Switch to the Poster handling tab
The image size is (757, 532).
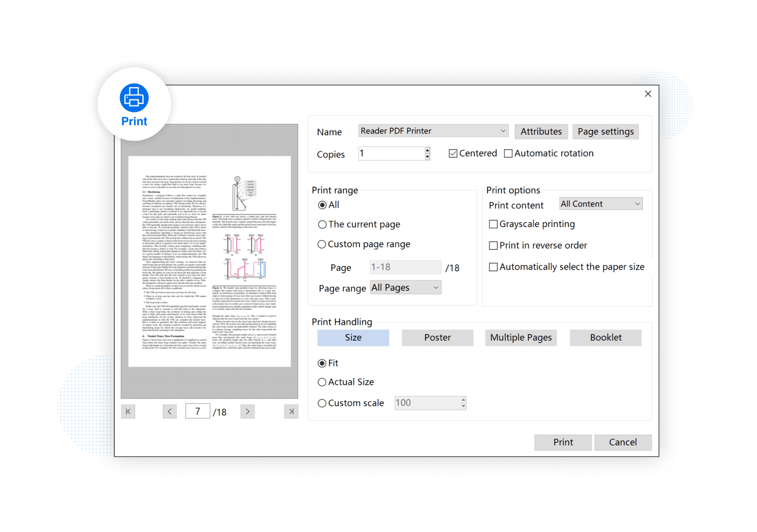point(437,338)
